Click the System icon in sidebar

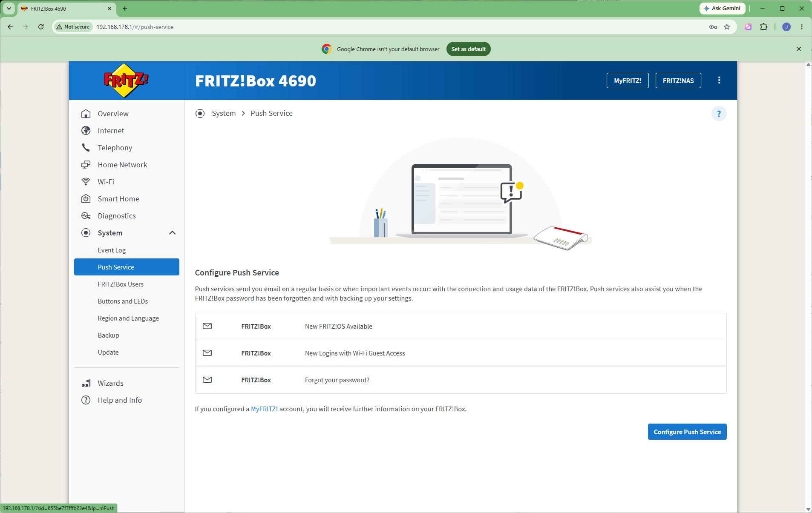[86, 233]
